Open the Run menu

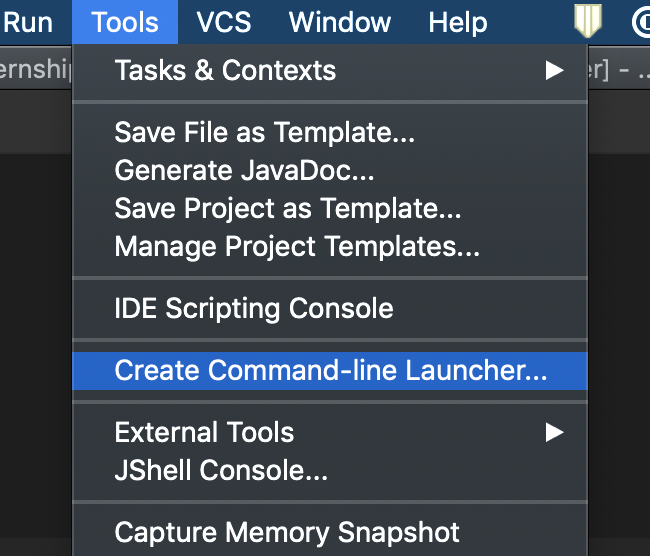(x=29, y=22)
